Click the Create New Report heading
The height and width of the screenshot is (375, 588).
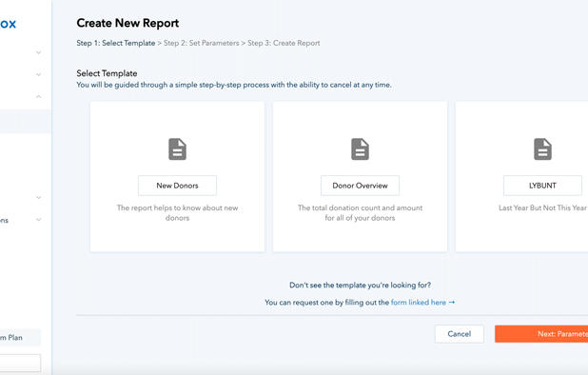[127, 23]
